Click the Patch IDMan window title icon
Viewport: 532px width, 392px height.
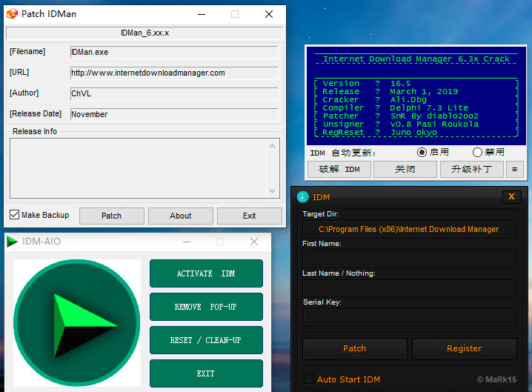point(12,14)
